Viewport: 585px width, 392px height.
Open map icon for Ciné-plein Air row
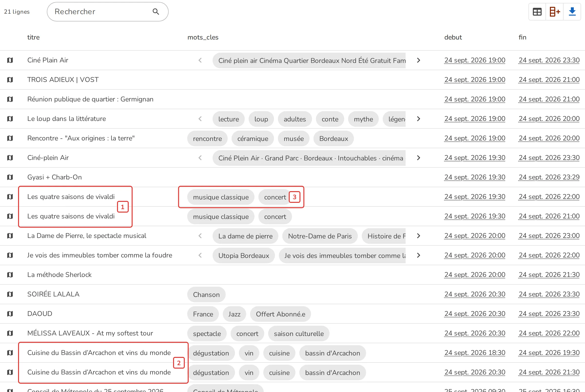pyautogui.click(x=10, y=158)
